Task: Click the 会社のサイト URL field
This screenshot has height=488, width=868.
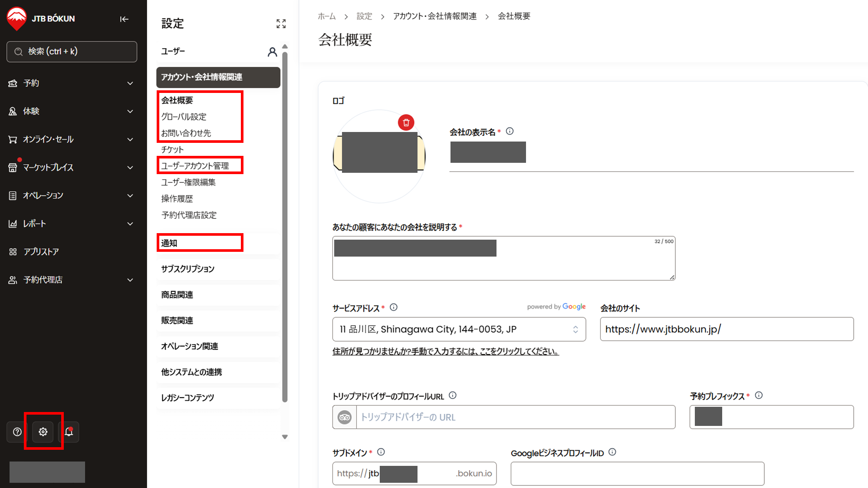Action: [x=726, y=329]
